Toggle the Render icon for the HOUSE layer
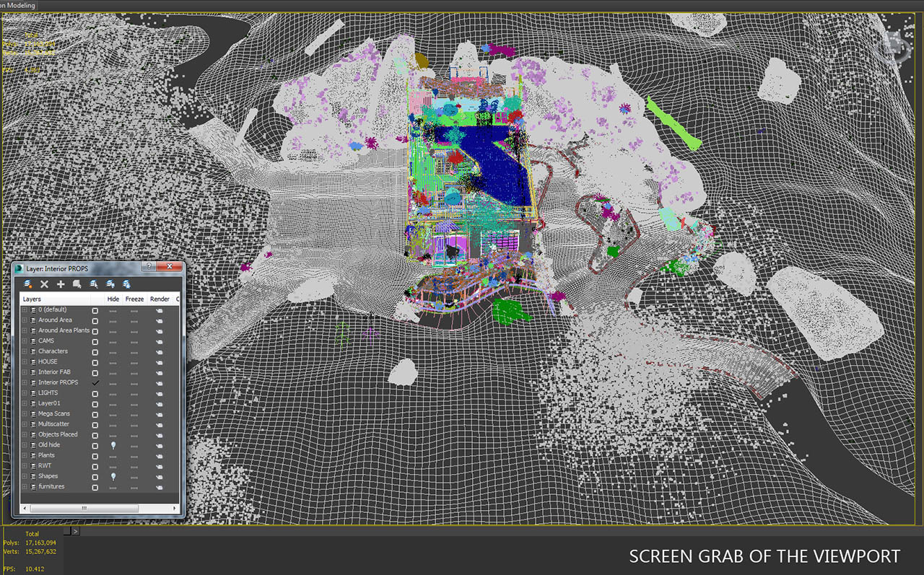Viewport: 924px width, 575px height. 159,361
